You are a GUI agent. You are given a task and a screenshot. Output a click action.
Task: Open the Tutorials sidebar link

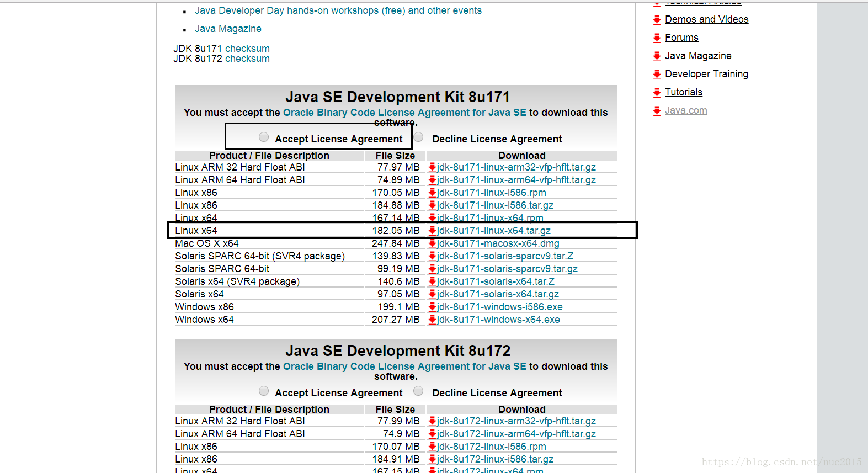tap(683, 92)
